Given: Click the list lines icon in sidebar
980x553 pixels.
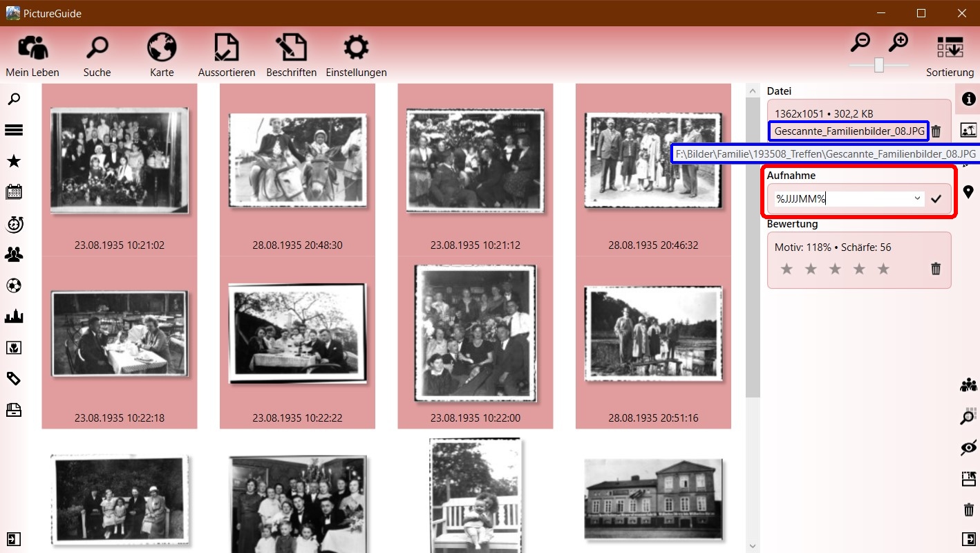Looking at the screenshot, I should [14, 130].
